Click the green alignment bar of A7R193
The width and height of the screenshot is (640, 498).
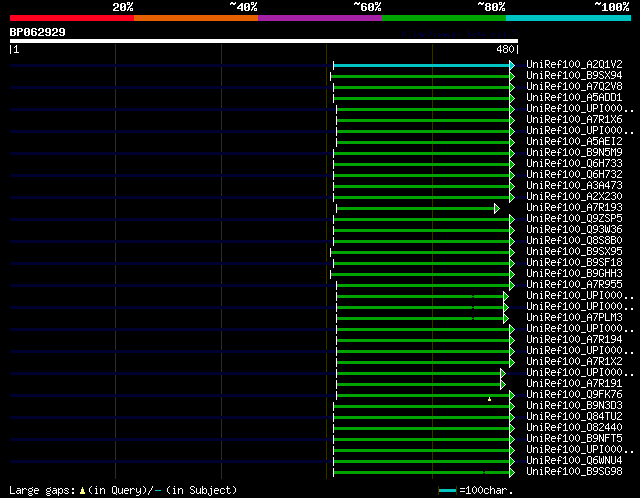point(416,209)
